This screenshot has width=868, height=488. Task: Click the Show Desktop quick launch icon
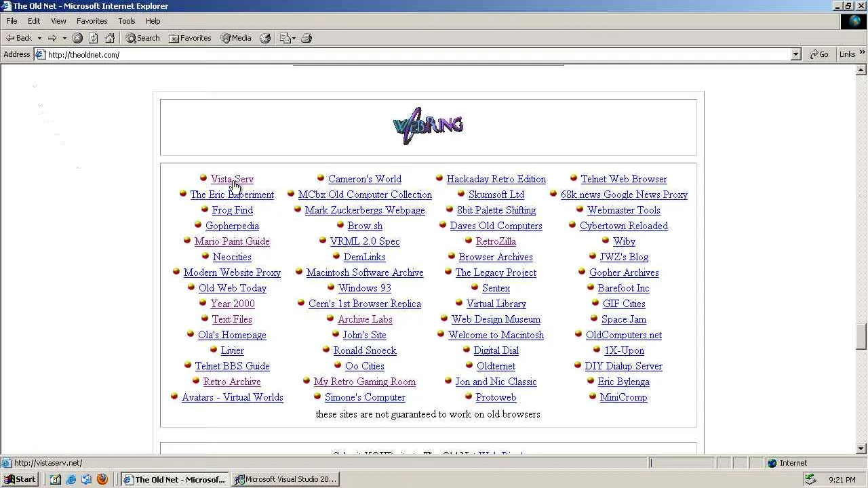point(55,480)
